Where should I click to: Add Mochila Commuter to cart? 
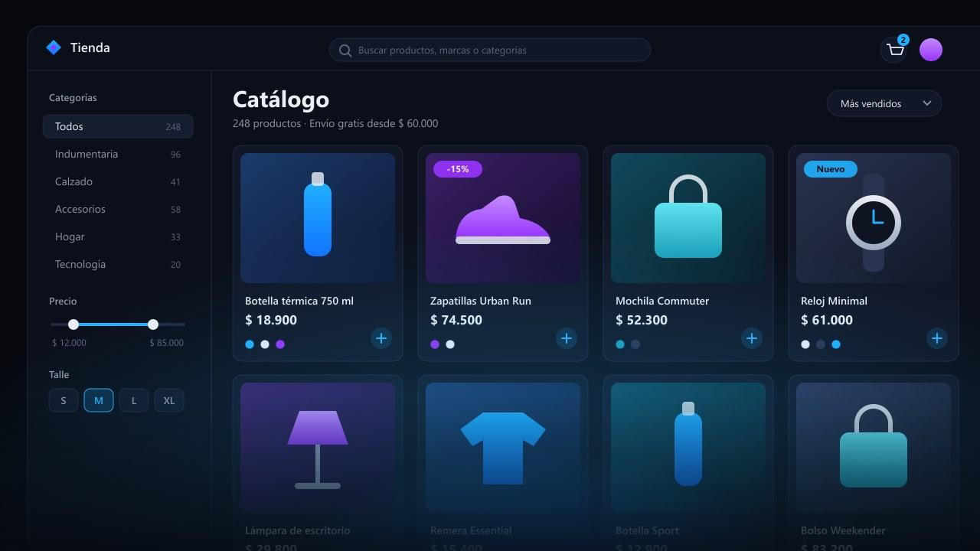tap(752, 338)
